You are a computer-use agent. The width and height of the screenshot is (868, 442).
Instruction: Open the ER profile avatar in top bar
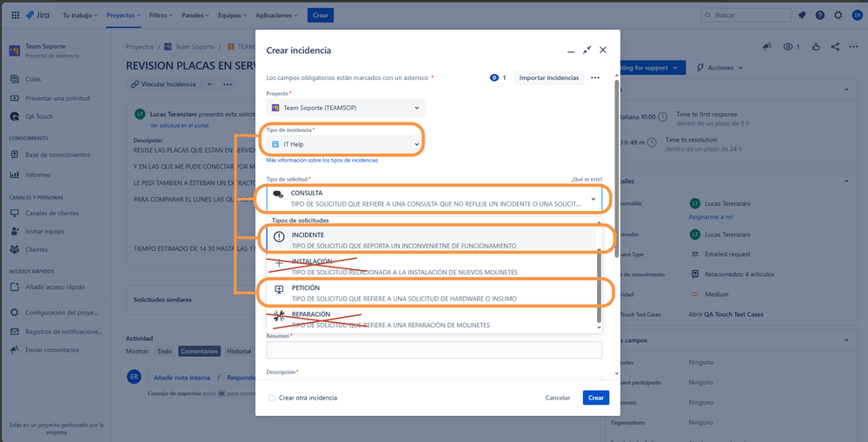point(857,16)
